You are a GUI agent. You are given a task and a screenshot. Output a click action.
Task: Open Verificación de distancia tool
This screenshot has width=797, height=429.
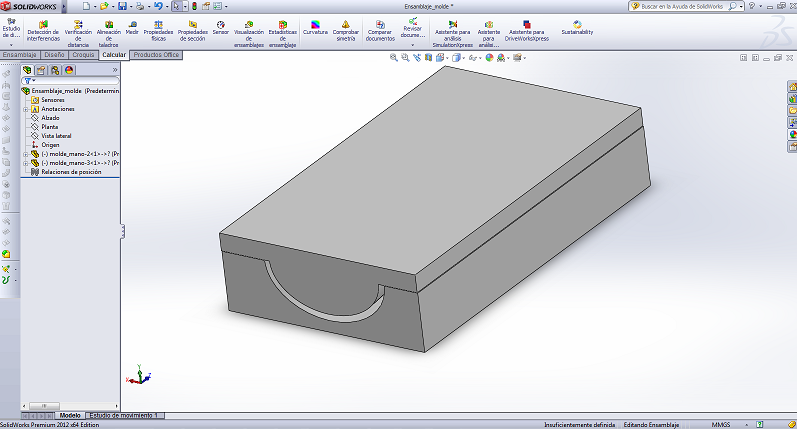[78, 34]
